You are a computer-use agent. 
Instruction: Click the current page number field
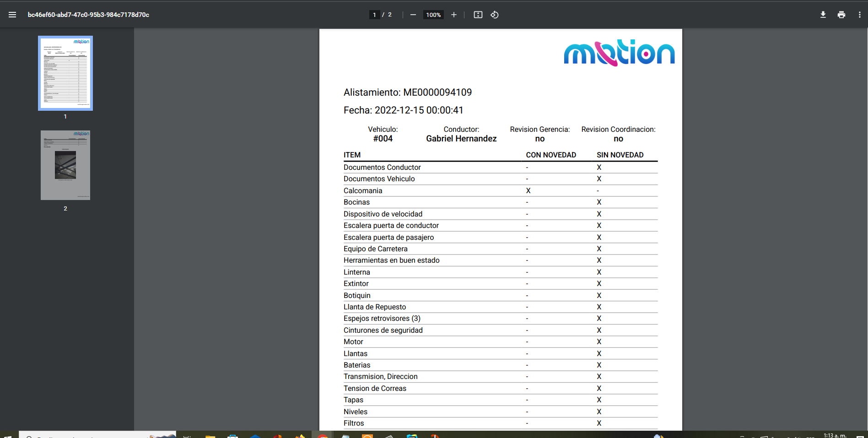tap(374, 15)
